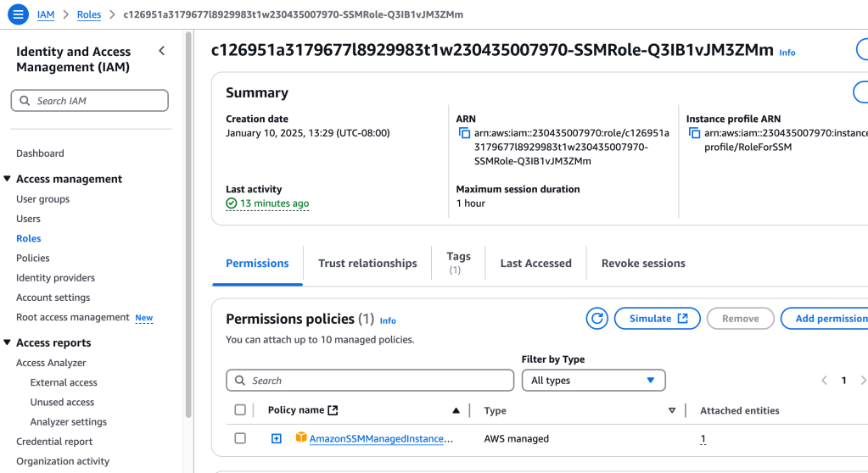Open the hamburger navigation menu icon
The width and height of the screenshot is (868, 473).
click(17, 14)
